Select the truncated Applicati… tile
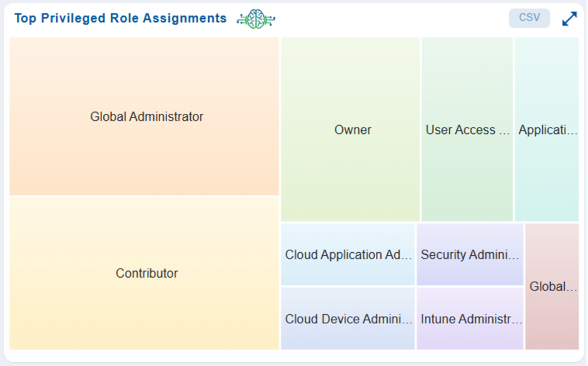This screenshot has height=366, width=588. 547,130
